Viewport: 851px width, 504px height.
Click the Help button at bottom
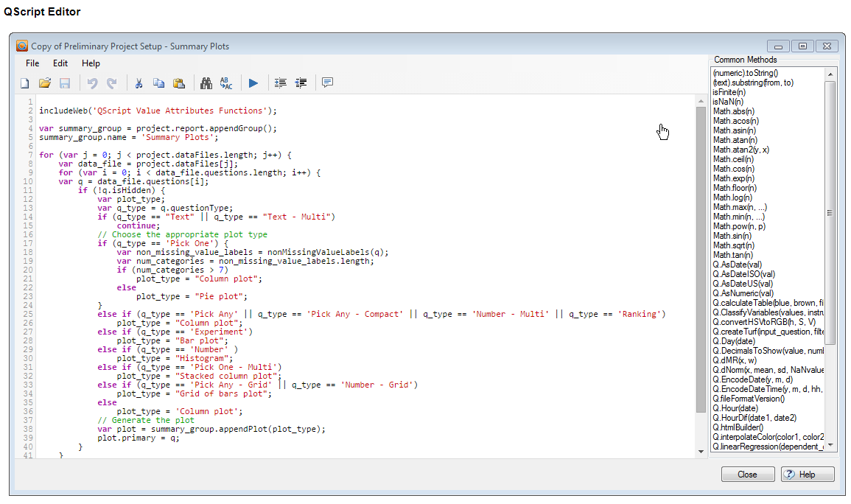808,475
